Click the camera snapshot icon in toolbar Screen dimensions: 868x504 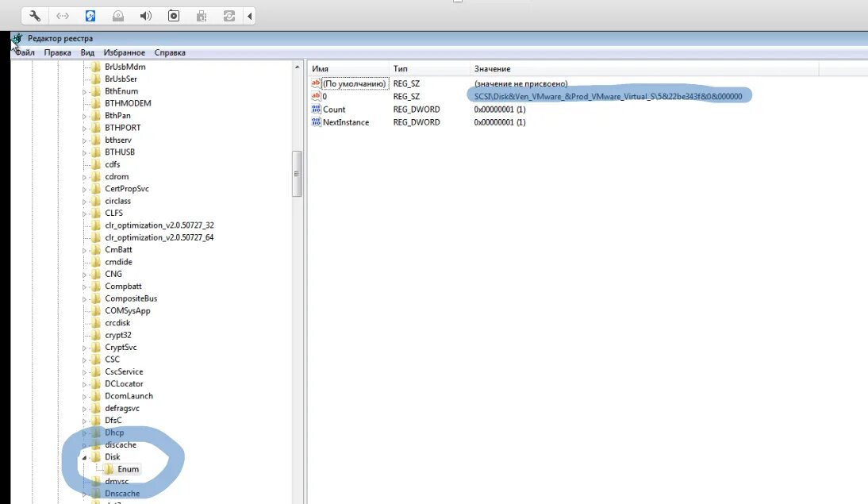click(x=174, y=15)
